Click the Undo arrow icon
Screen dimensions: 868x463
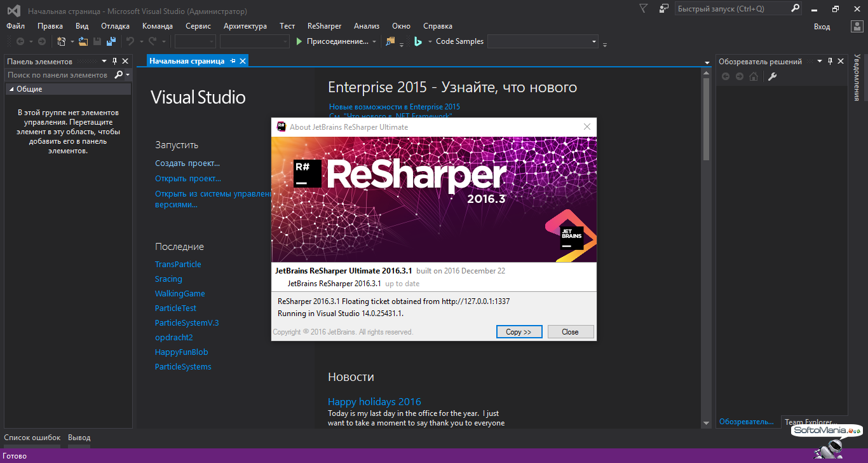pos(130,41)
